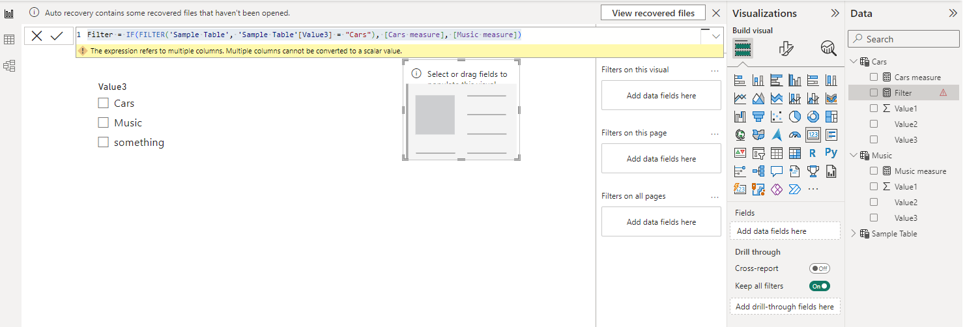Image resolution: width=980 pixels, height=327 pixels.
Task: Click Add drill-through fields here well
Action: pyautogui.click(x=785, y=307)
